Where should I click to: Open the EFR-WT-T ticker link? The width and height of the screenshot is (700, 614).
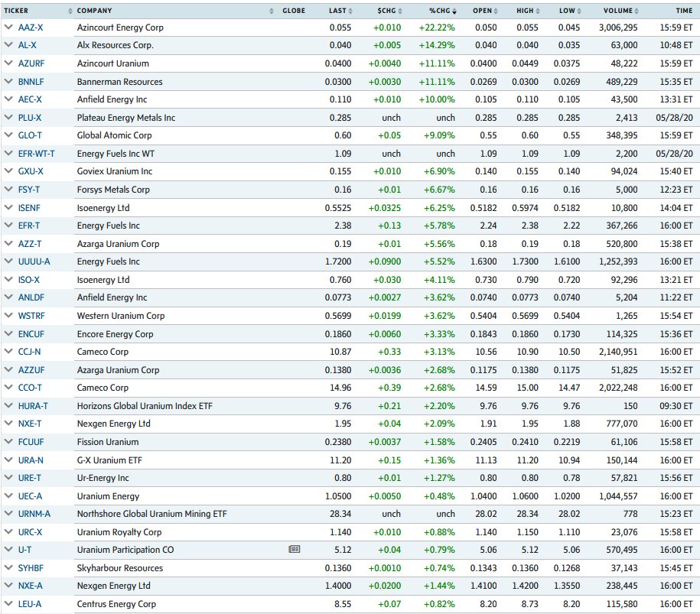point(36,154)
